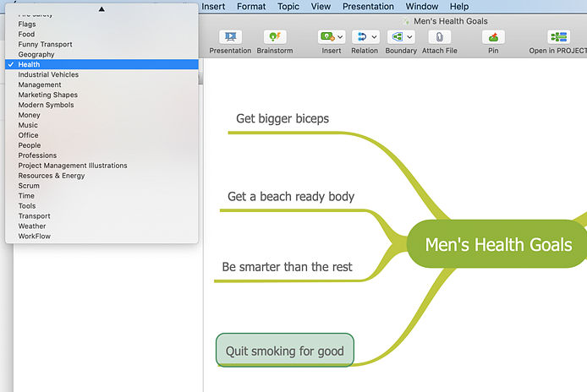
Task: Open the Insert dropdown arrow
Action: tap(340, 37)
